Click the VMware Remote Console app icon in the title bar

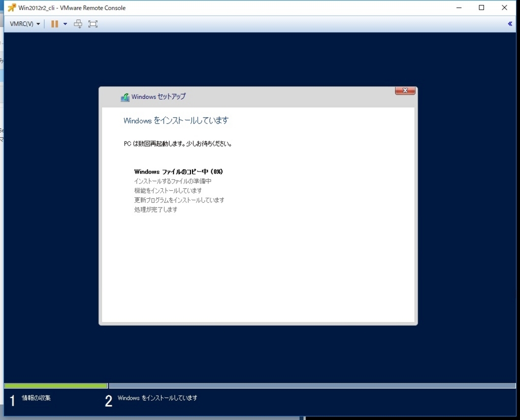coord(12,8)
